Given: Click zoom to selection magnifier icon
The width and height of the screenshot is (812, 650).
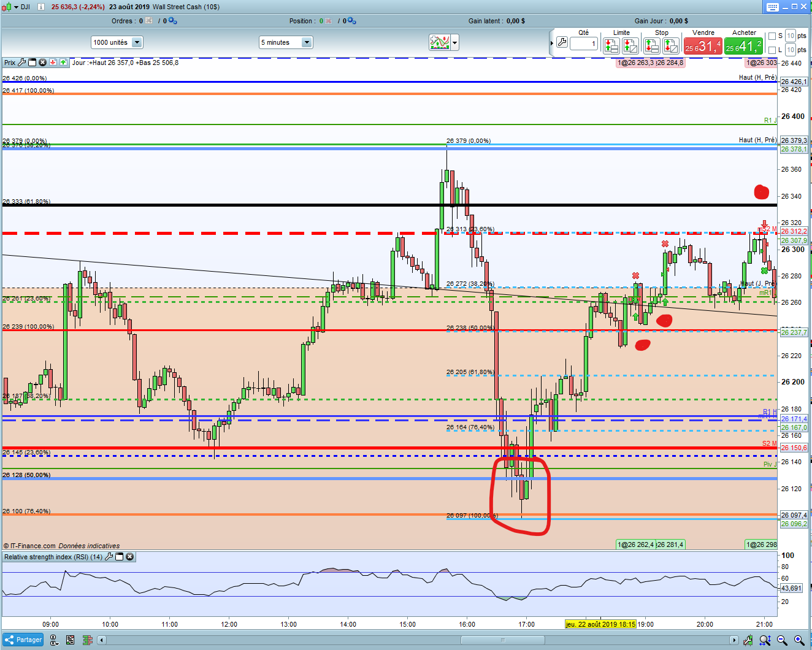Looking at the screenshot, I should click(x=765, y=640).
